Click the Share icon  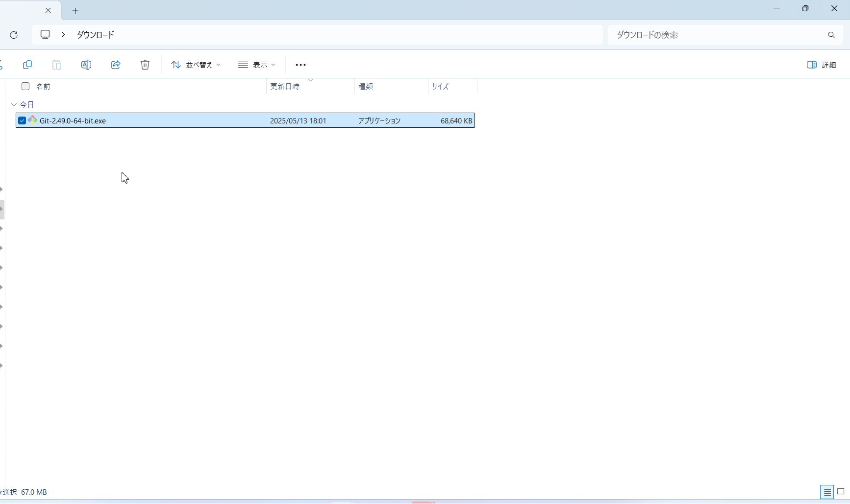tap(116, 65)
